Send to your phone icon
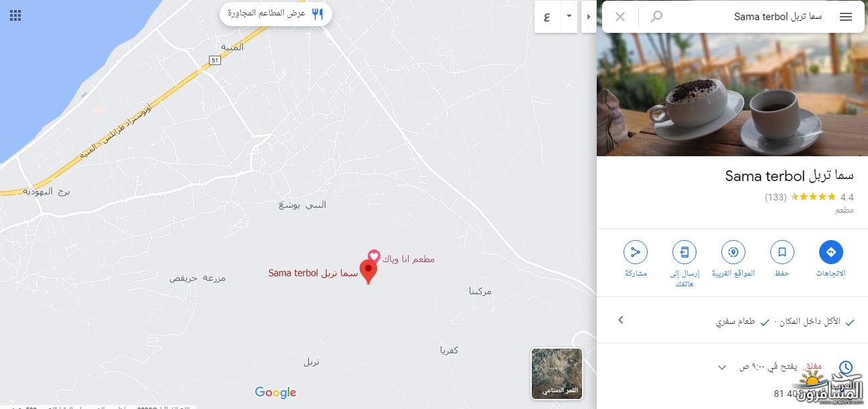868x409 pixels. [x=684, y=252]
